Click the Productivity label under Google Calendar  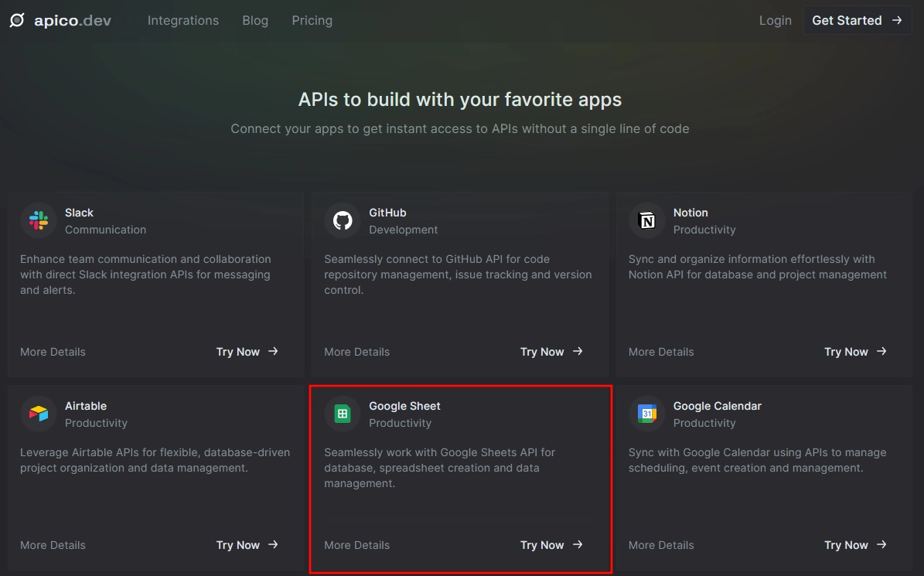[x=704, y=423]
